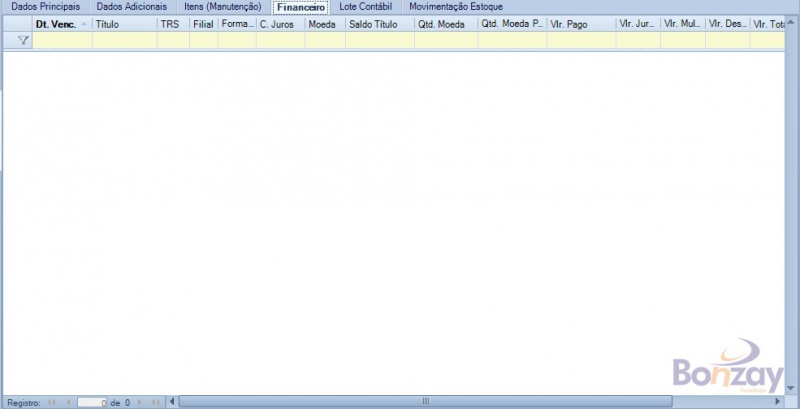
Task: Go to first record navigation arrow
Action: click(x=52, y=402)
